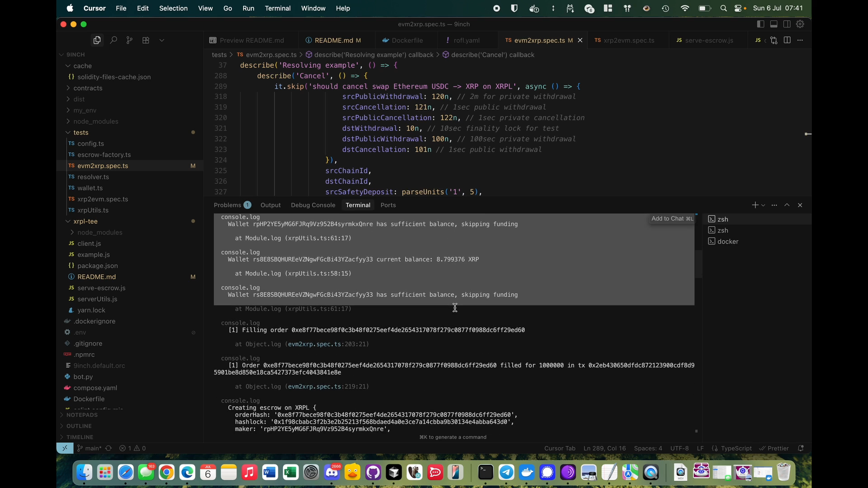Screen dimensions: 868x488
Task: Open terminal panel more actions
Action: (774, 205)
